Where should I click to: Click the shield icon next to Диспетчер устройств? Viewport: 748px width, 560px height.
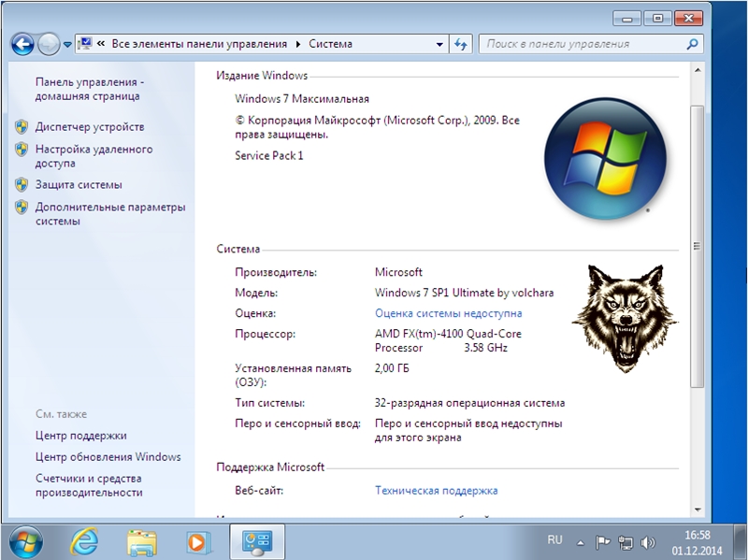pos(22,127)
